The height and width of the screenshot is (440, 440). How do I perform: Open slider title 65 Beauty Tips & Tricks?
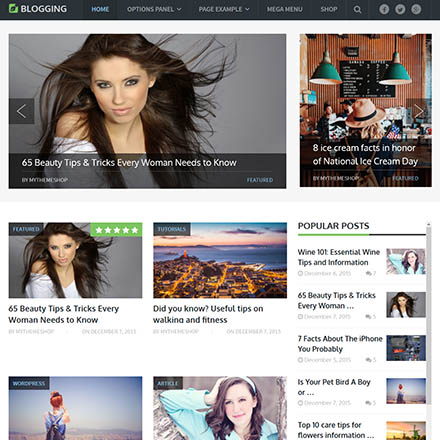pos(129,163)
